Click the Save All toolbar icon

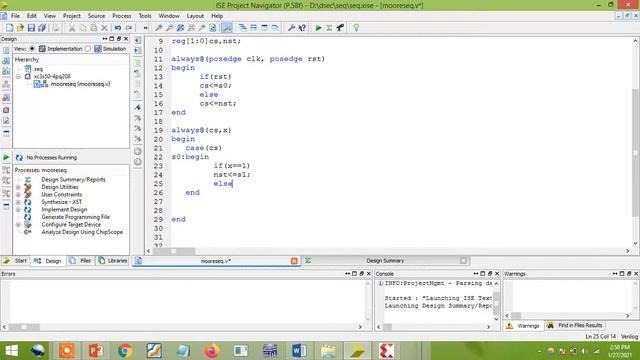(x=42, y=28)
